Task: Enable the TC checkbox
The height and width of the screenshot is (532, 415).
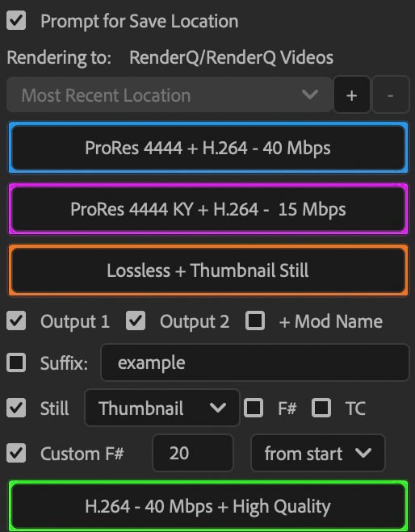Action: [321, 408]
